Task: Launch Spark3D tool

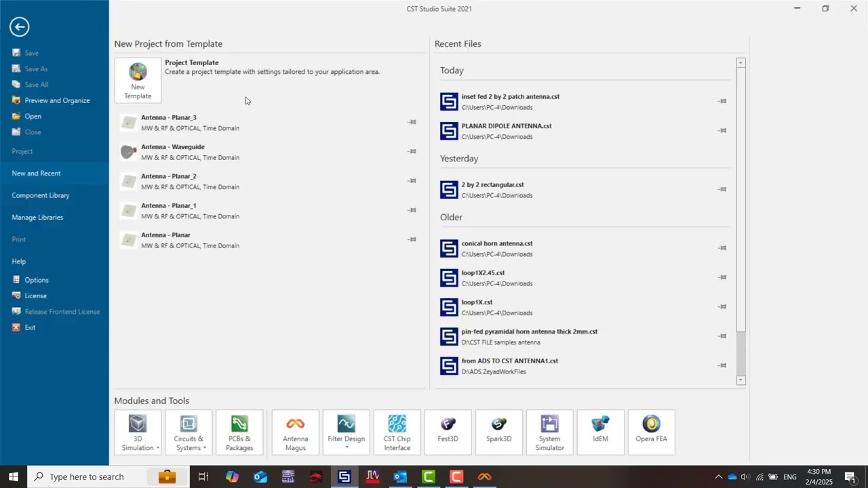Action: click(x=498, y=432)
